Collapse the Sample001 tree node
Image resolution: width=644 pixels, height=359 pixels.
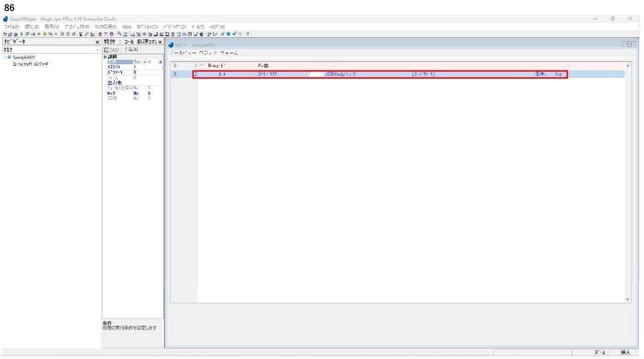coord(5,58)
